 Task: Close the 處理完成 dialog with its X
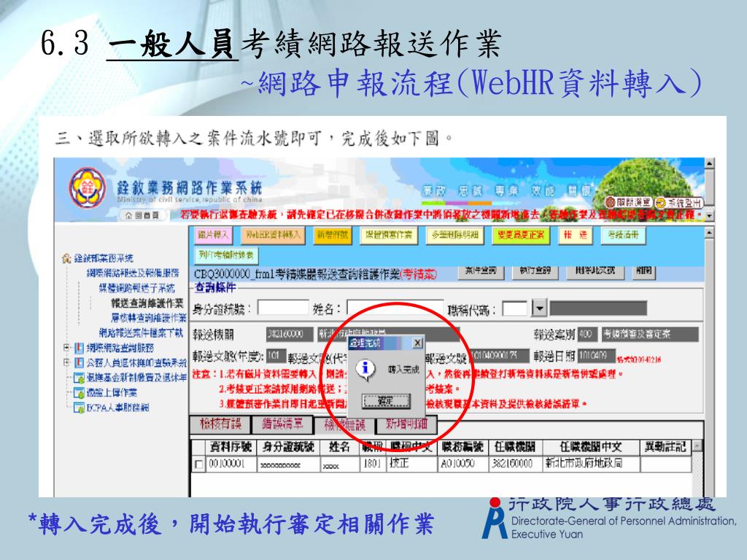[x=417, y=343]
